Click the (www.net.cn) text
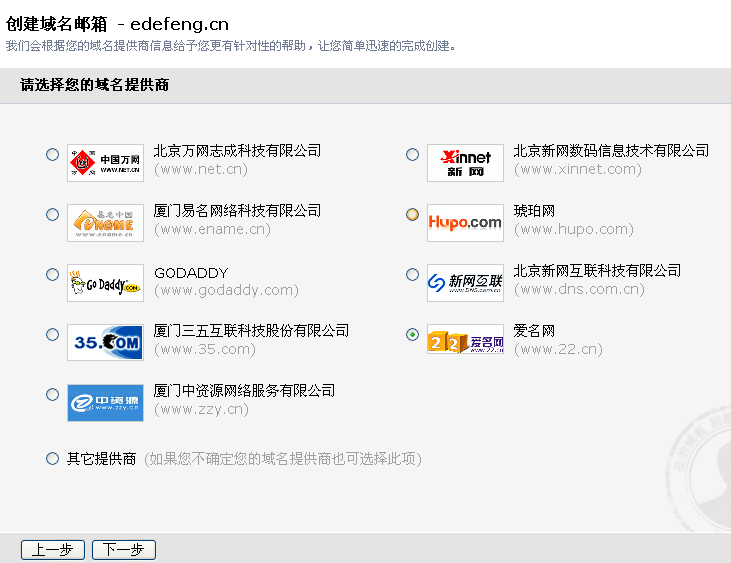Screen dimensions: 731x563 tap(201, 169)
